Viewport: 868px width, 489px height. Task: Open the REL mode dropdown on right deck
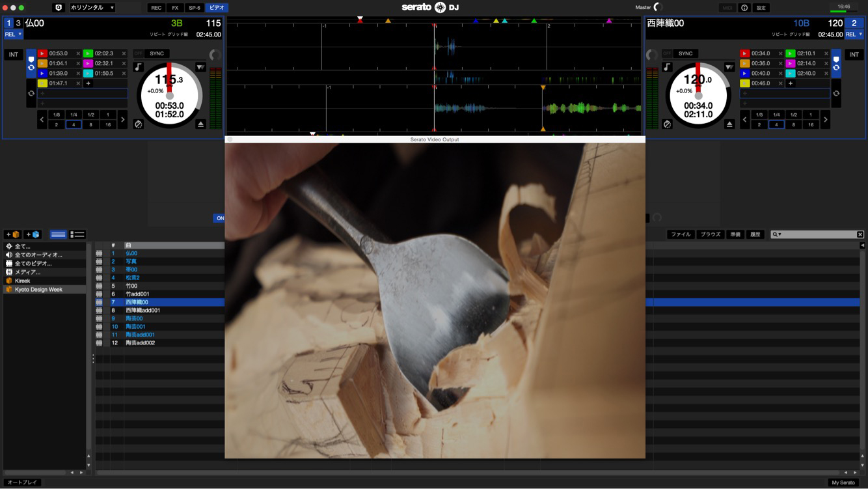click(854, 35)
